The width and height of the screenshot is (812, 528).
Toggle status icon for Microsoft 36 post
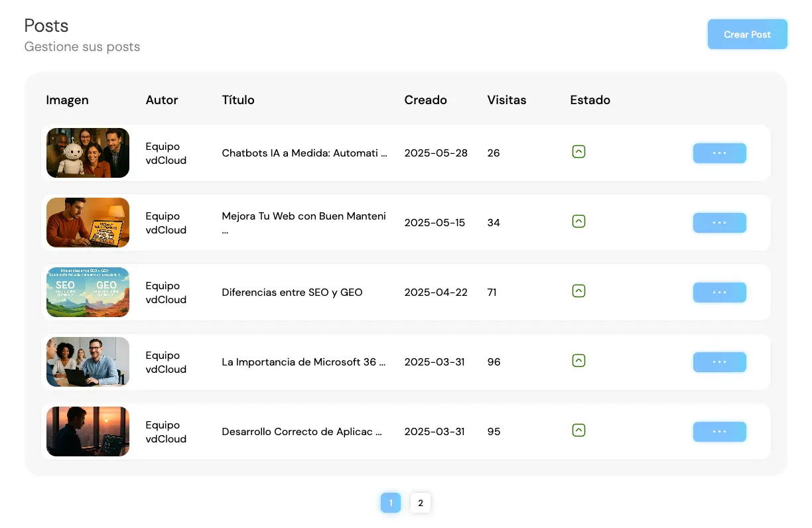578,361
